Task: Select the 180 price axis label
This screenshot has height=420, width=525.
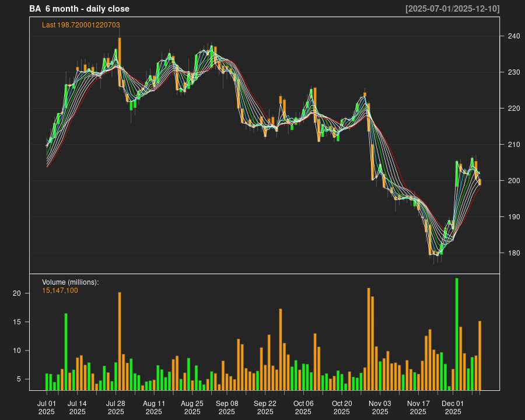Action: (513, 253)
